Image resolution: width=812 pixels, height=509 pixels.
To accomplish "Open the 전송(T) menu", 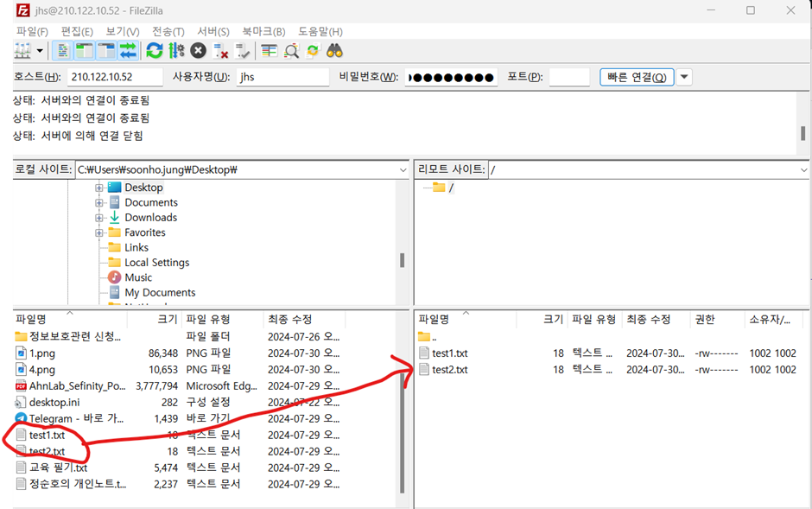I will tap(168, 32).
